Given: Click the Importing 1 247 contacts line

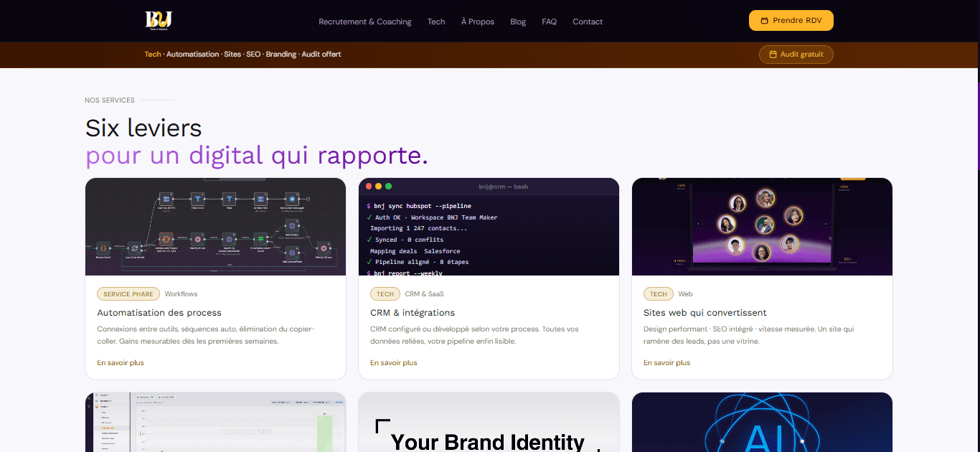Looking at the screenshot, I should pos(419,228).
